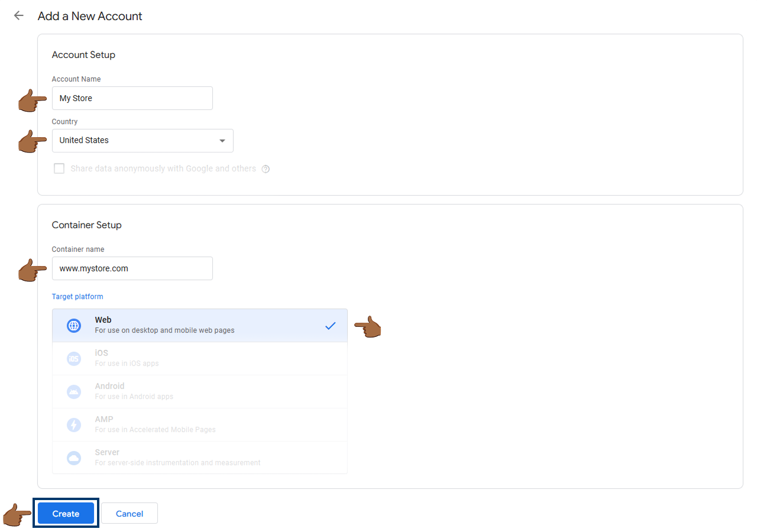Click the Android platform icon
The height and width of the screenshot is (532, 757).
coord(74,391)
